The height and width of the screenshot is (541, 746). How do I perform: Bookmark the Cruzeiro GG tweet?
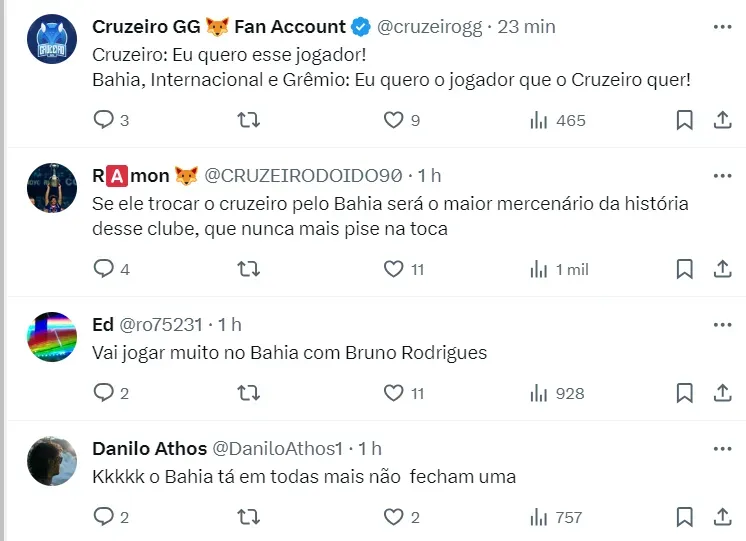pos(684,121)
